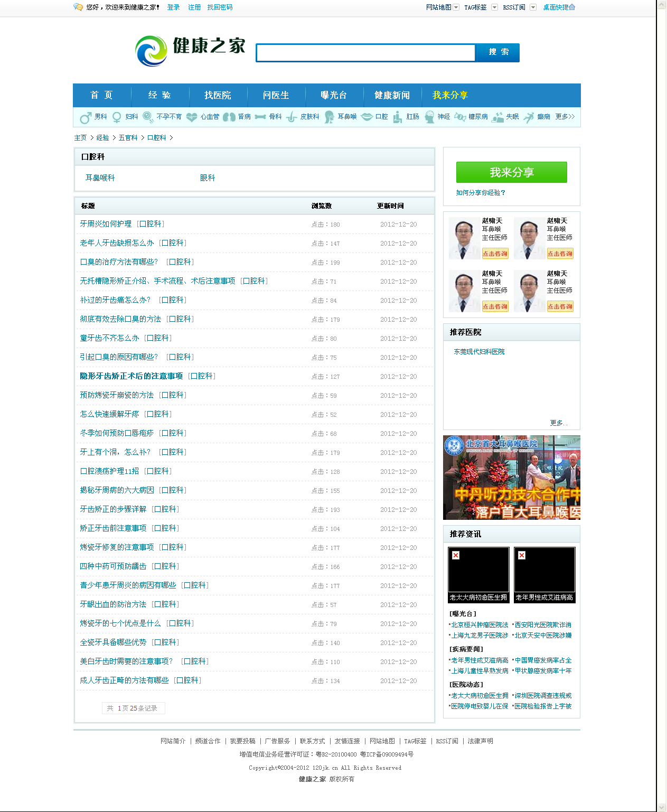Click the scrollbar up arrow
This screenshot has width=667, height=812.
tap(662, 4)
